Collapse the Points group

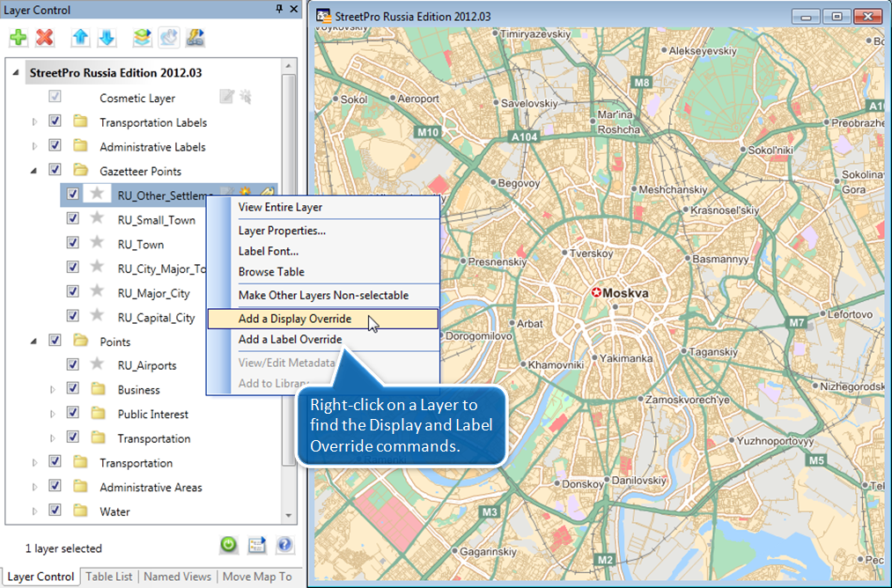click(x=34, y=342)
